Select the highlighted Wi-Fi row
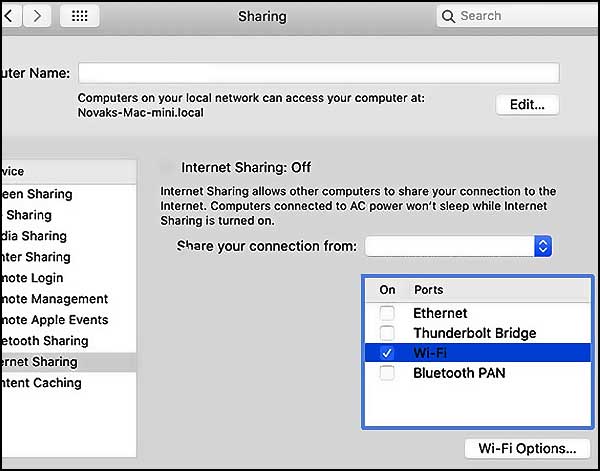This screenshot has width=600, height=471. click(478, 353)
